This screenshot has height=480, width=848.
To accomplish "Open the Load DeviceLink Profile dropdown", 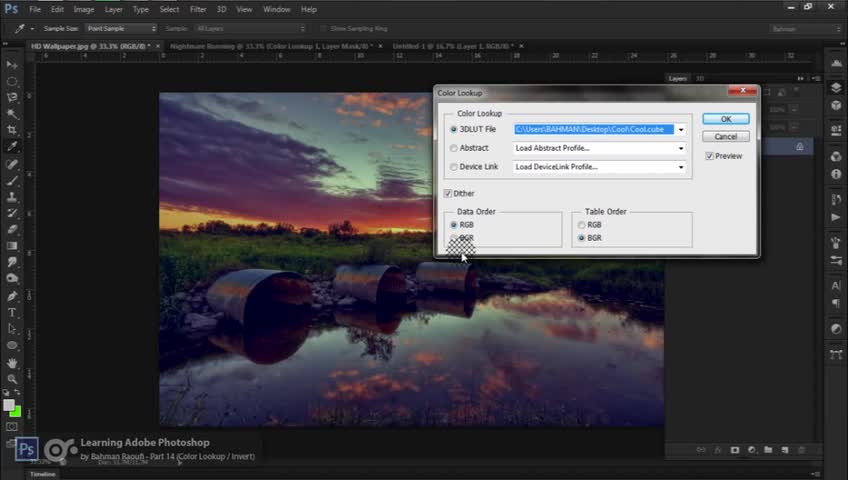I will click(x=681, y=167).
